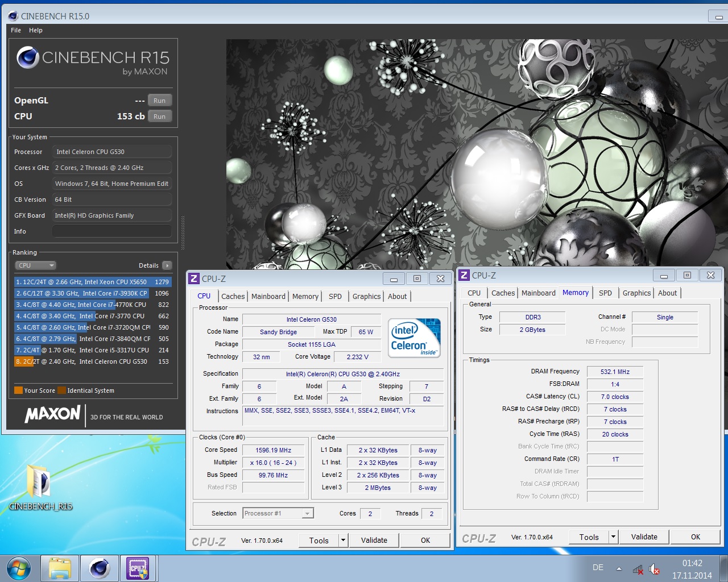
Task: Click the muted volume tray icon
Action: [x=655, y=569]
